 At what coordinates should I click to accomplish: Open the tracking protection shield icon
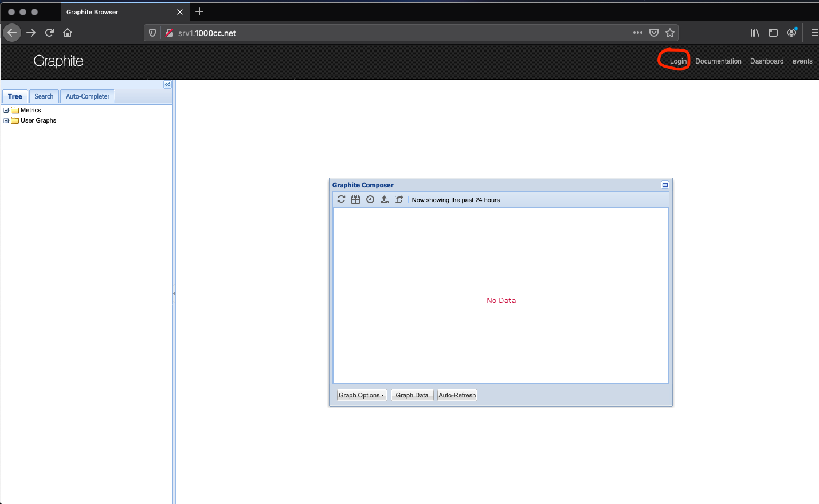coord(152,33)
